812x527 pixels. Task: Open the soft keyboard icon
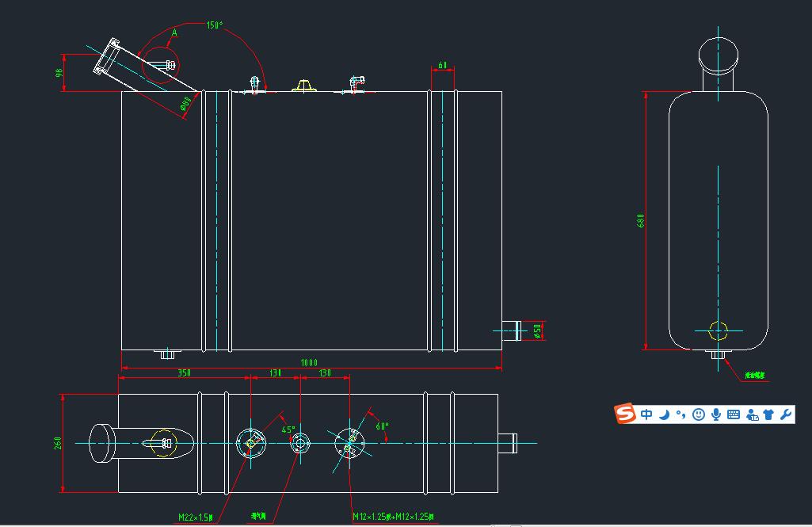coord(734,414)
